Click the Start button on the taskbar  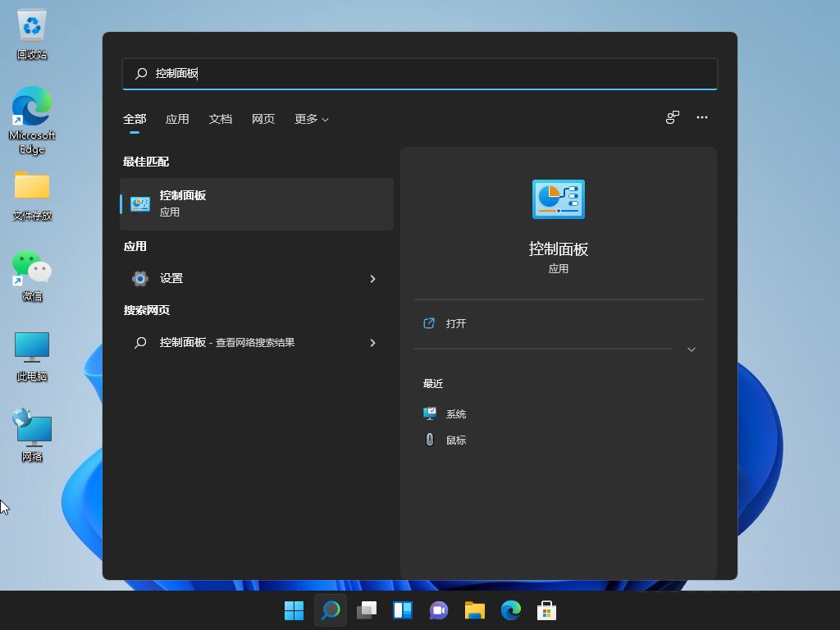pyautogui.click(x=294, y=610)
